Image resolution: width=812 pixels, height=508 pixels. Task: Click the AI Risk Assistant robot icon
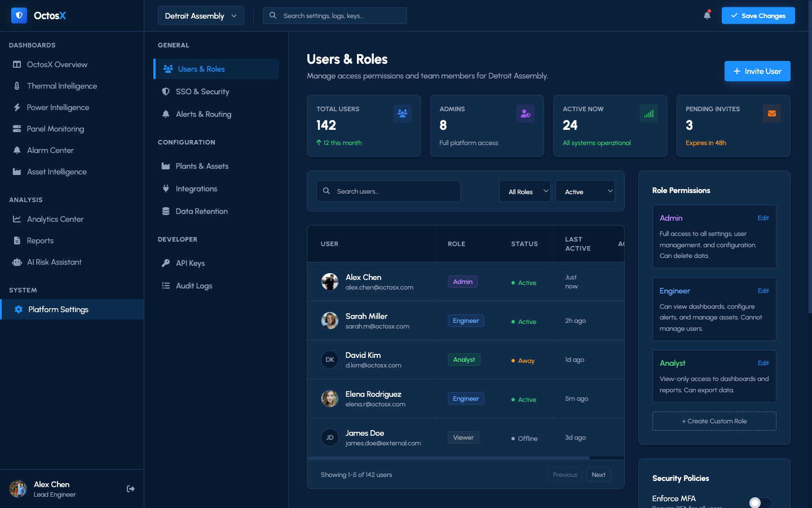point(17,262)
